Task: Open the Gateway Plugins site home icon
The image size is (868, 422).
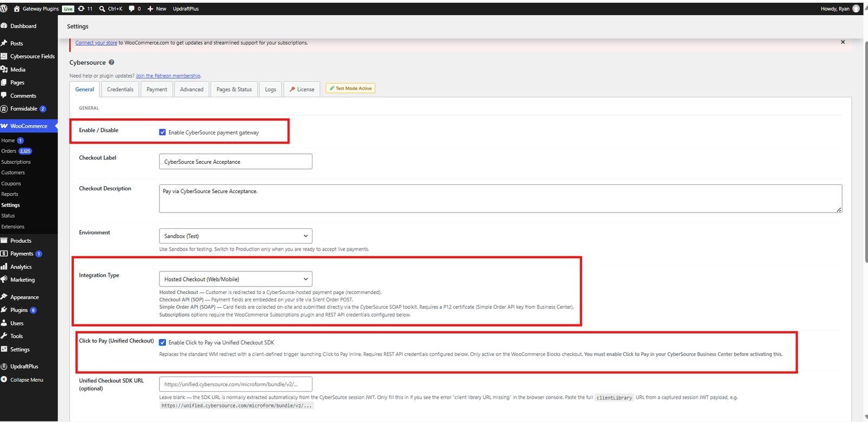Action: (x=16, y=9)
